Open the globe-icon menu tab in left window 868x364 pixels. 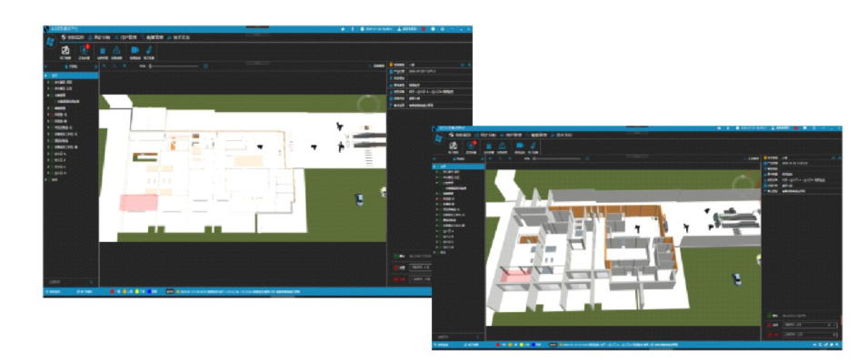click(74, 37)
